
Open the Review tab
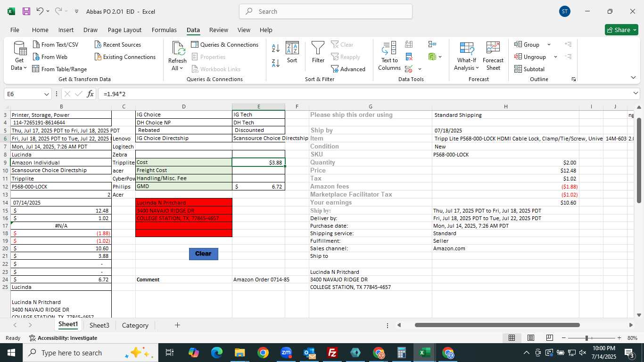219,30
